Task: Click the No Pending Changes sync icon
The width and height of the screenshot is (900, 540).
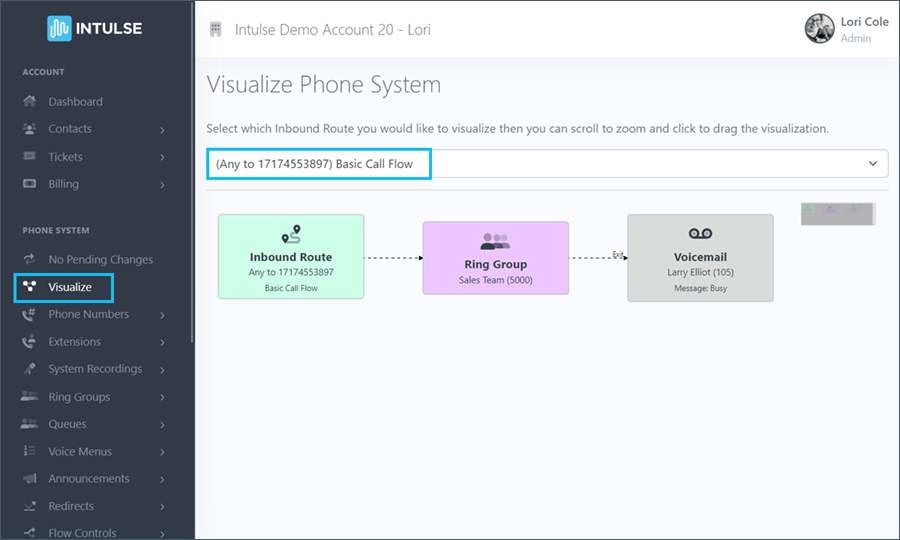Action: (29, 259)
